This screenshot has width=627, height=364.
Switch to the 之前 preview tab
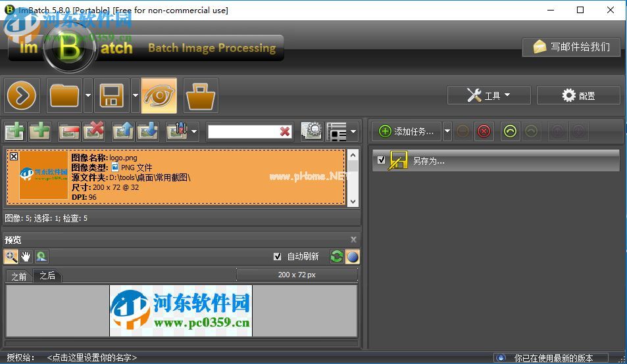click(18, 276)
